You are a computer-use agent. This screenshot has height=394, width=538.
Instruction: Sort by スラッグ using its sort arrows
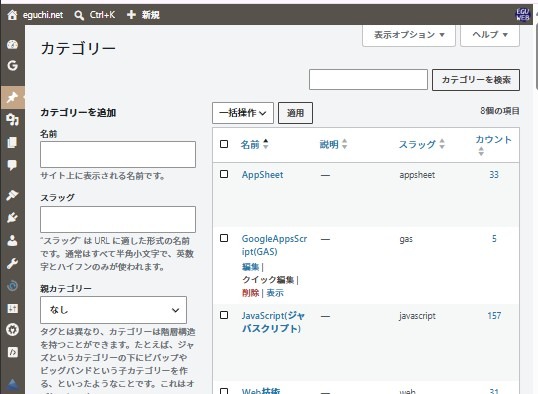tap(442, 144)
